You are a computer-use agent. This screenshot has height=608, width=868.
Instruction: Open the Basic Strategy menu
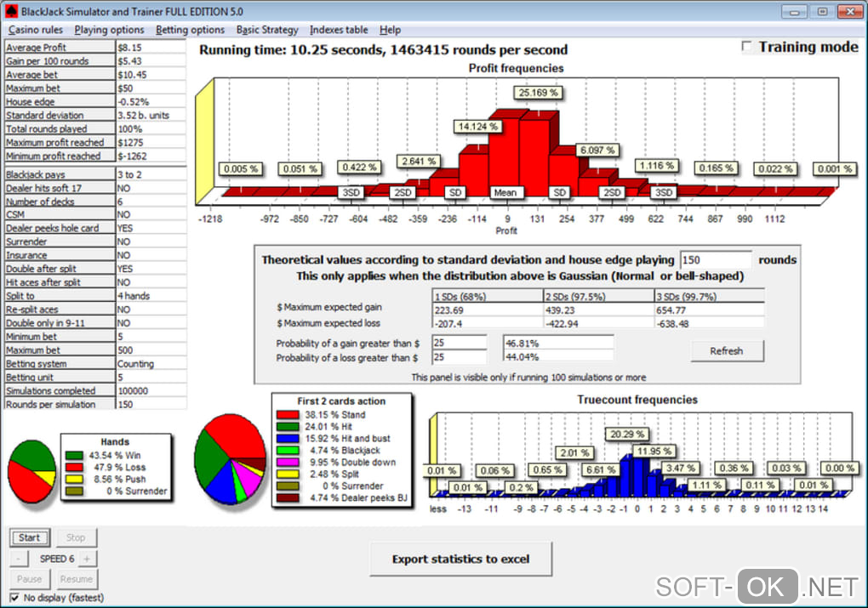[x=267, y=30]
